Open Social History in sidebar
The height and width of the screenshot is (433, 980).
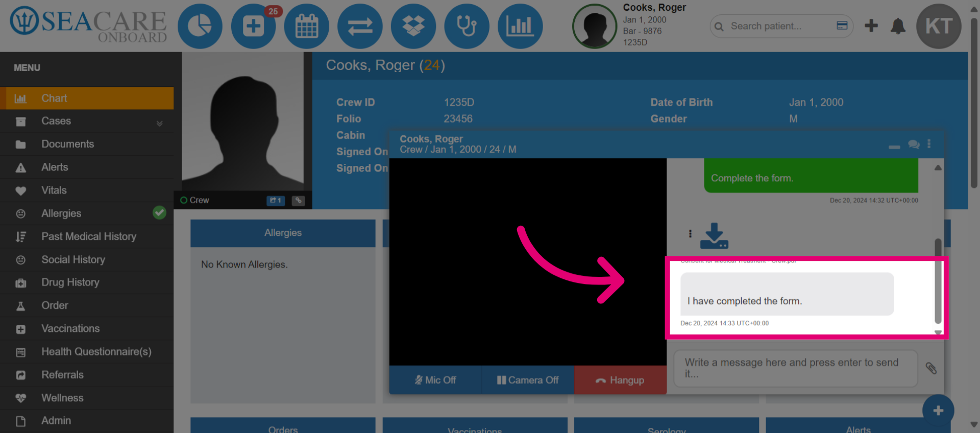(87, 259)
